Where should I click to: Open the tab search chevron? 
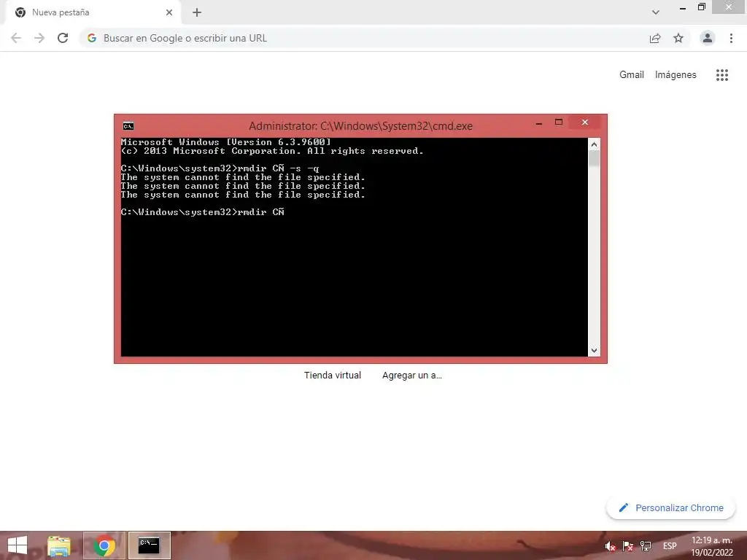(656, 12)
